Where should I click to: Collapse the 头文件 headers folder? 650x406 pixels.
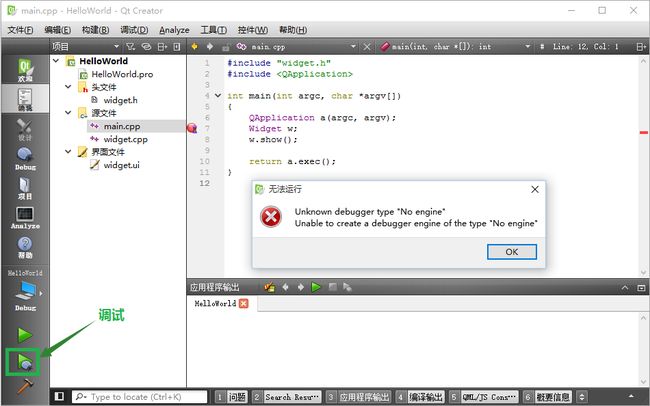(68, 87)
